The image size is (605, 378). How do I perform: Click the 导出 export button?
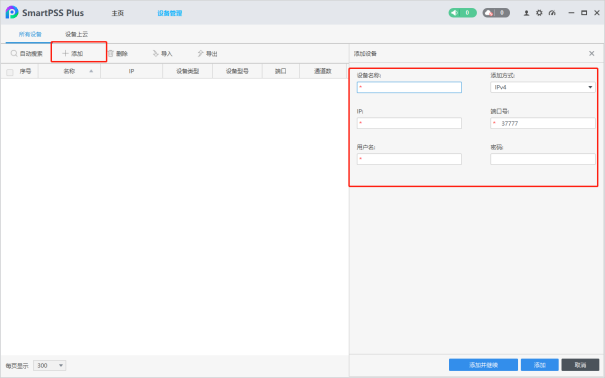pos(208,54)
